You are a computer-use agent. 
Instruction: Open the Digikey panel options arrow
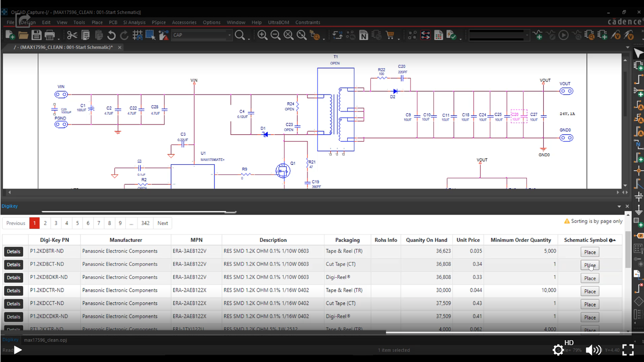pyautogui.click(x=619, y=206)
